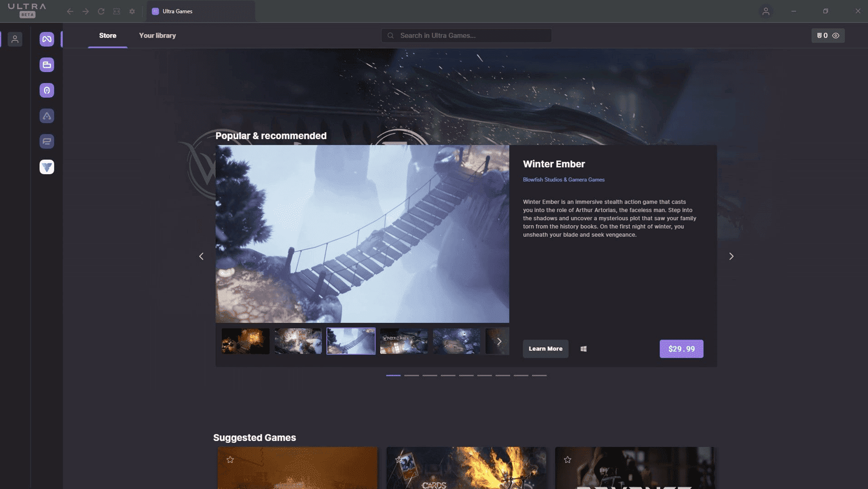The height and width of the screenshot is (489, 868).
Task: Switch to the Your library tab
Action: 157,36
